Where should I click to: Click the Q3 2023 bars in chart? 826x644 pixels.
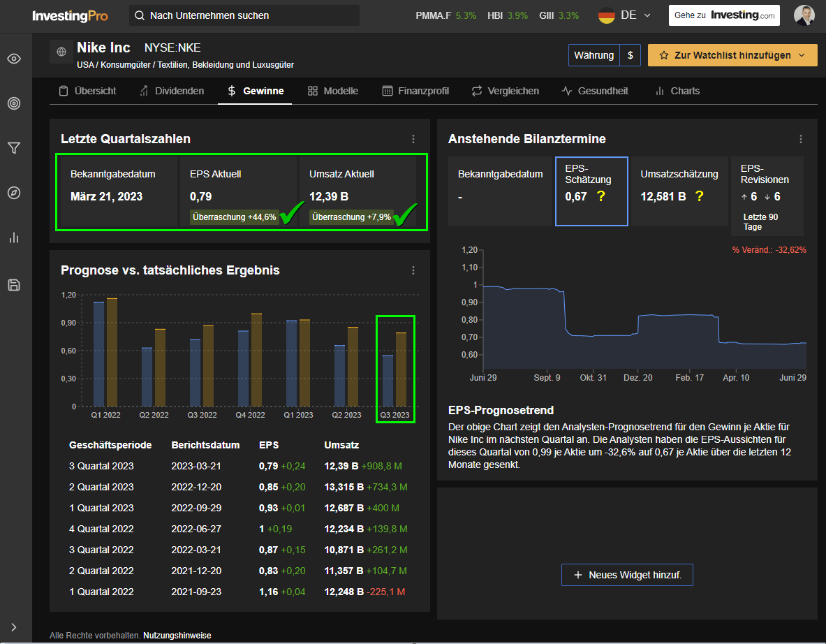point(394,369)
